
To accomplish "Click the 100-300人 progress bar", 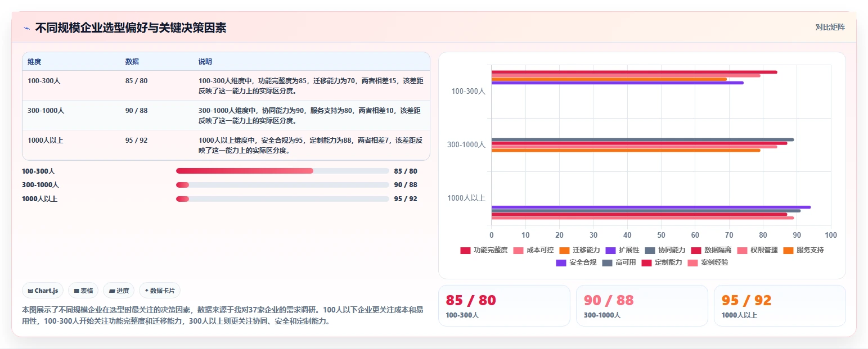I will 282,171.
